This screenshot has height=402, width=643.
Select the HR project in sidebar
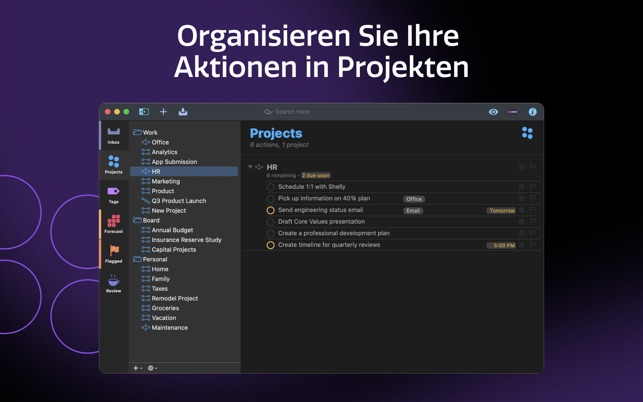click(184, 171)
